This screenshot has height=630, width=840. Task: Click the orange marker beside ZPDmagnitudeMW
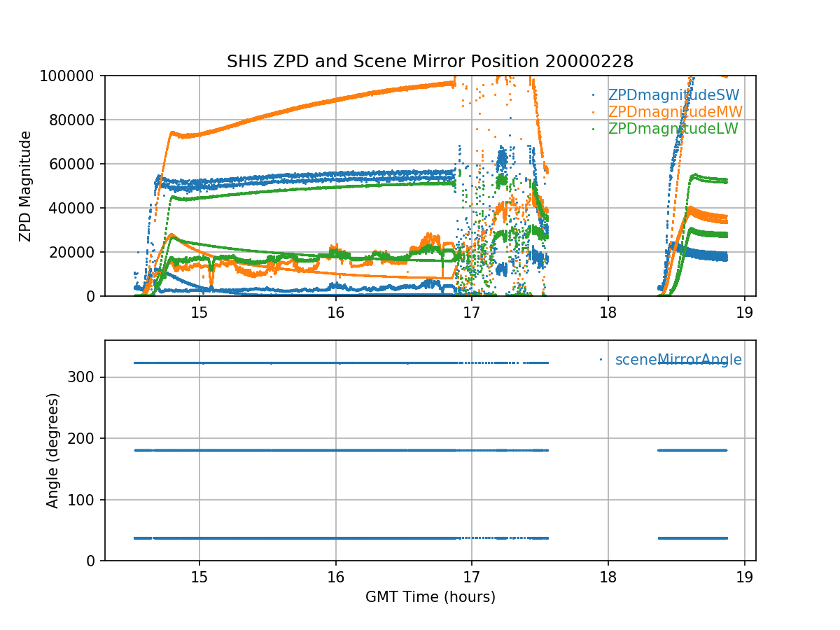point(594,112)
